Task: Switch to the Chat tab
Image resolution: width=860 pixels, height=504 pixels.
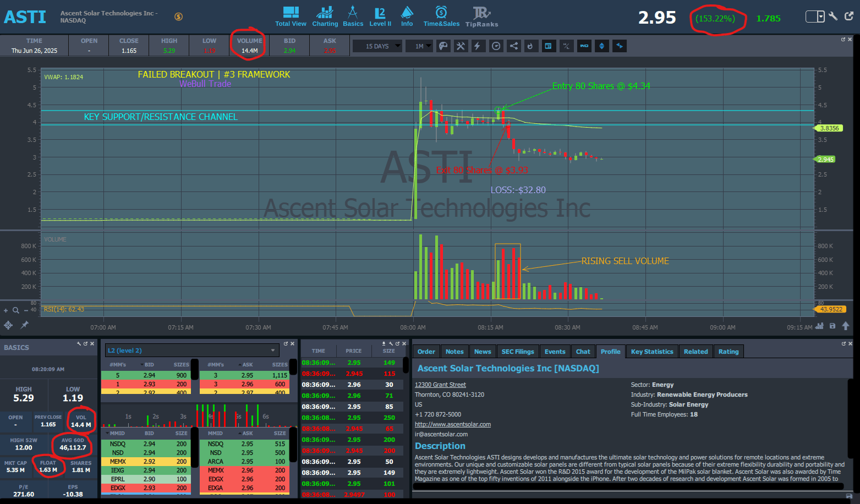Action: pyautogui.click(x=583, y=352)
